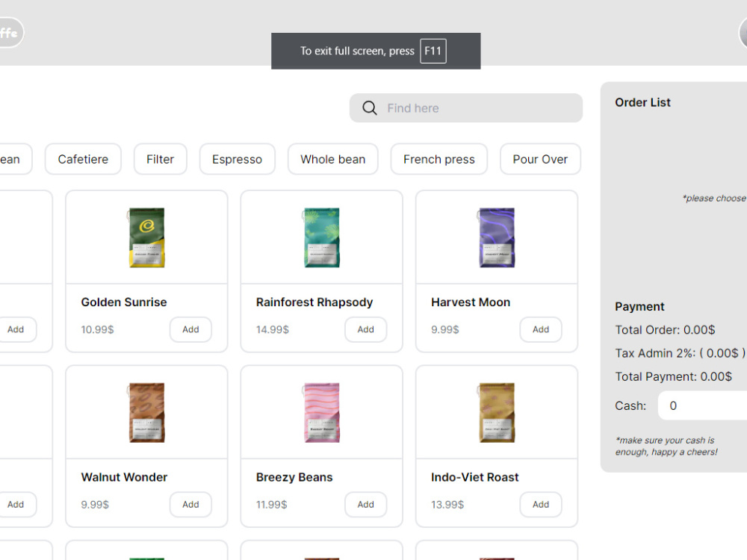Focus the Find here search field
This screenshot has width=747, height=560.
465,108
